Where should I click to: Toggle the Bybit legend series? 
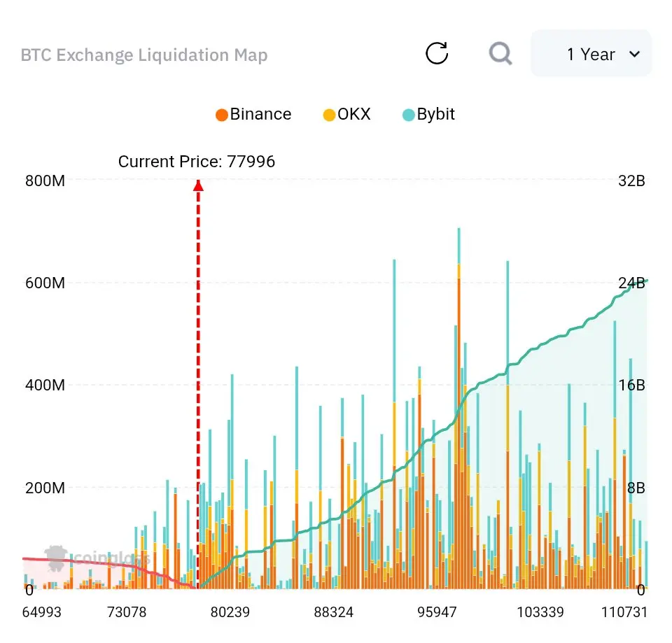point(428,114)
